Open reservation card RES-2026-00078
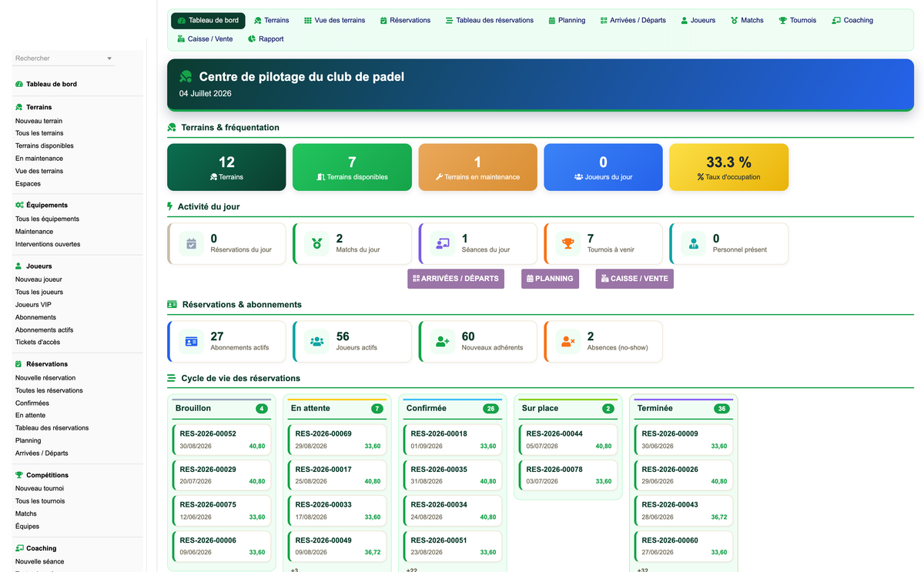This screenshot has height=572, width=924. 568,475
